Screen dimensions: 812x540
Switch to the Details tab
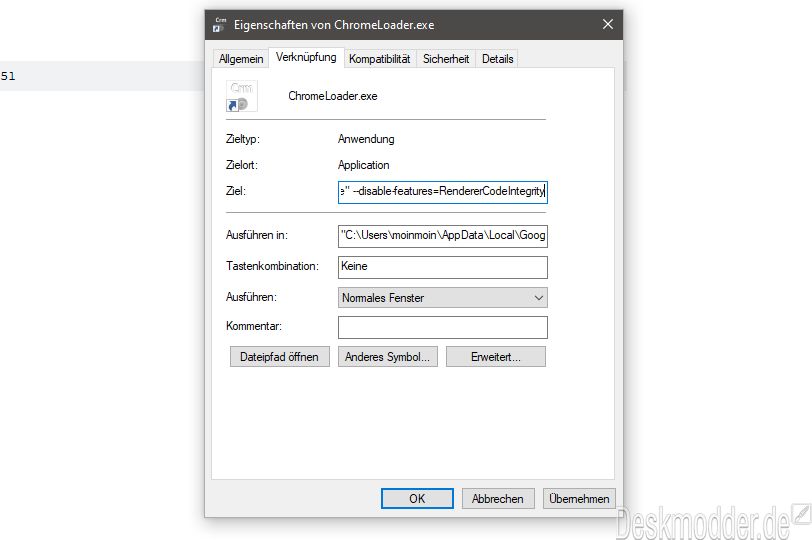(498, 59)
